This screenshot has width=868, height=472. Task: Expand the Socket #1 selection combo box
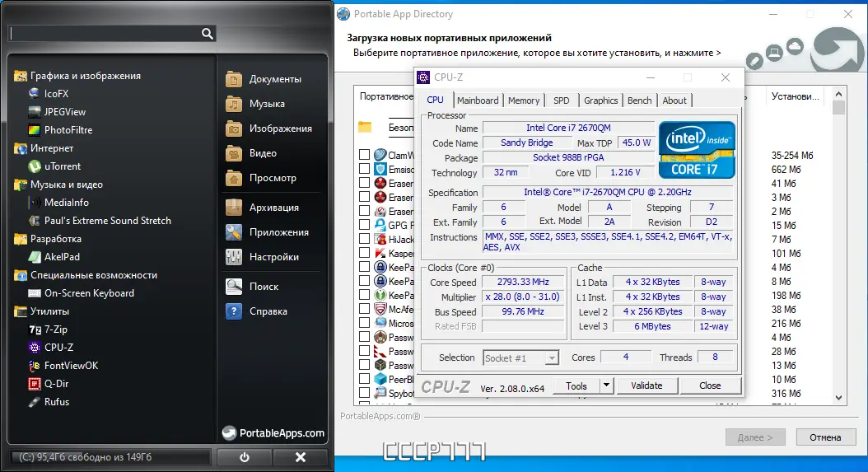pyautogui.click(x=552, y=358)
